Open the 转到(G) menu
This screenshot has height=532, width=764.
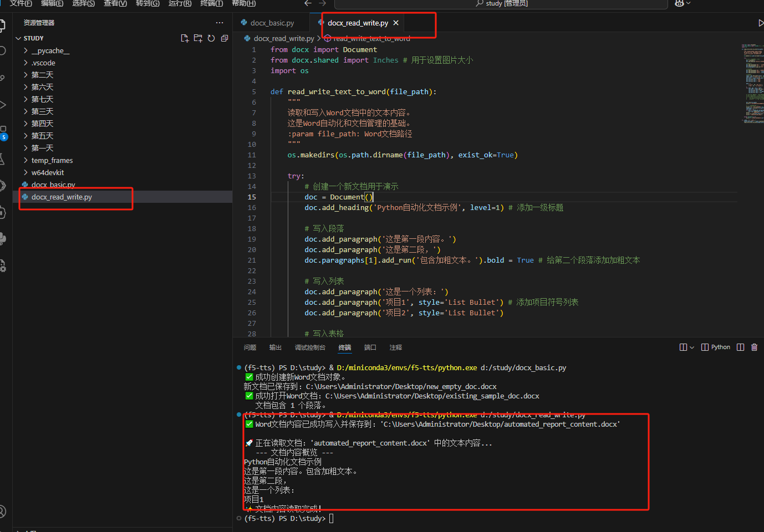147,3
